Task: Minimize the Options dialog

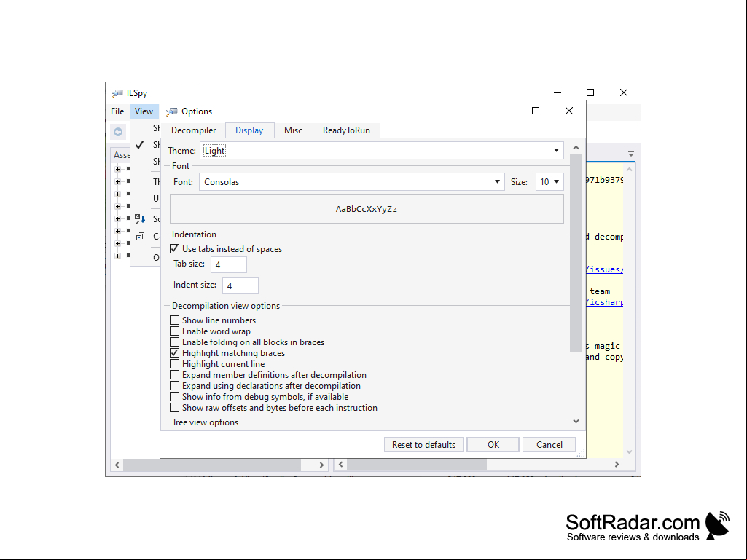Action: coord(503,111)
